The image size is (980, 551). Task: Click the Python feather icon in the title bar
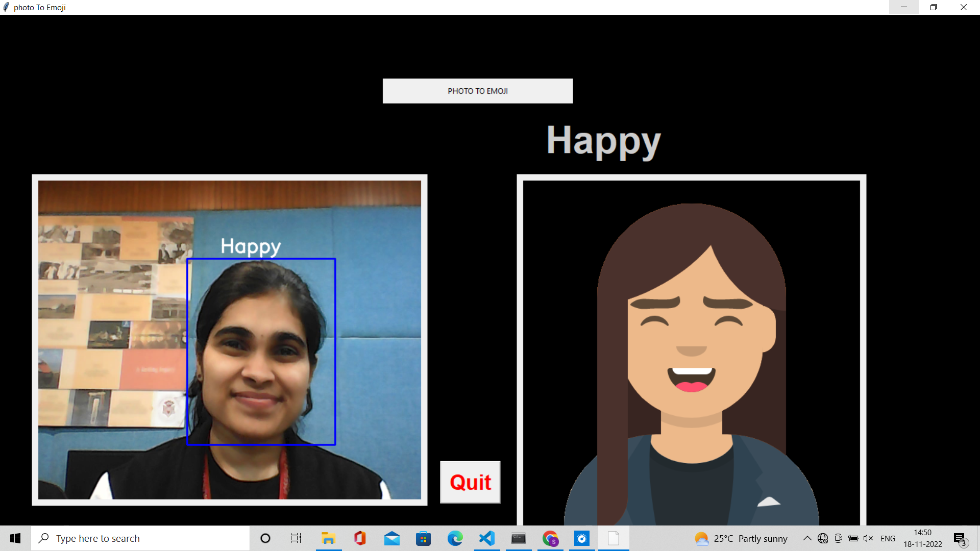click(6, 7)
